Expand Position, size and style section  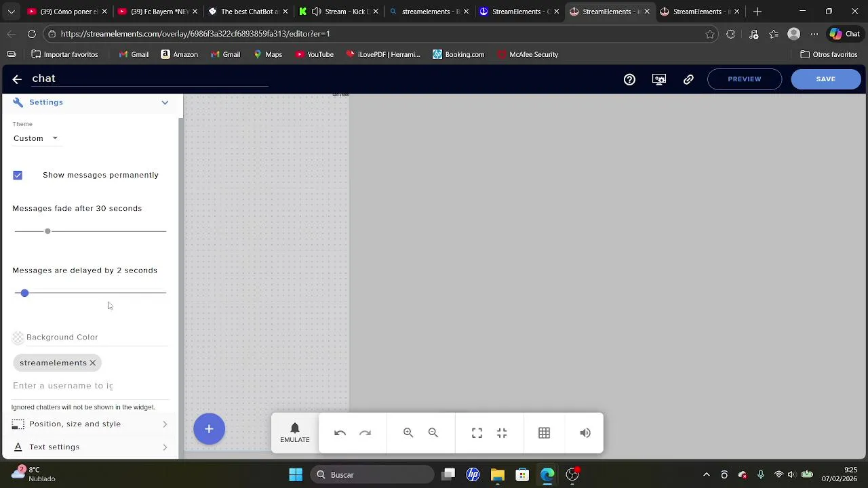(x=90, y=424)
